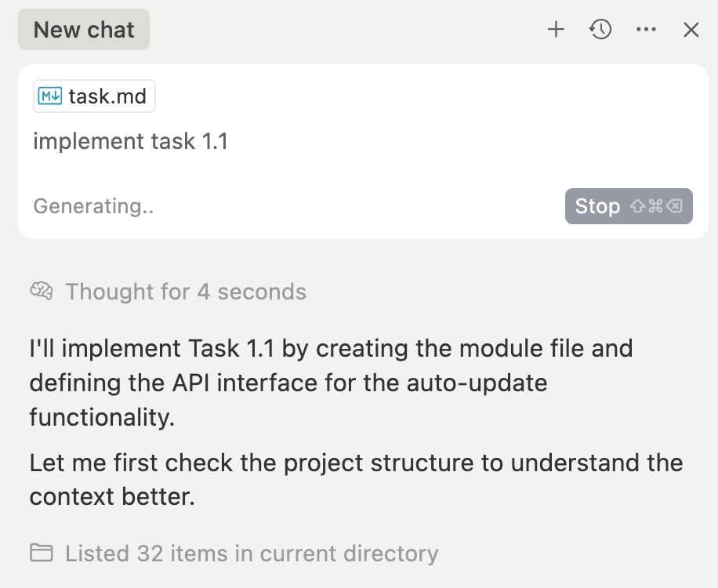Click the folder icon beside Listed 32 items
Viewport: 718px width, 588px height.
tap(42, 554)
